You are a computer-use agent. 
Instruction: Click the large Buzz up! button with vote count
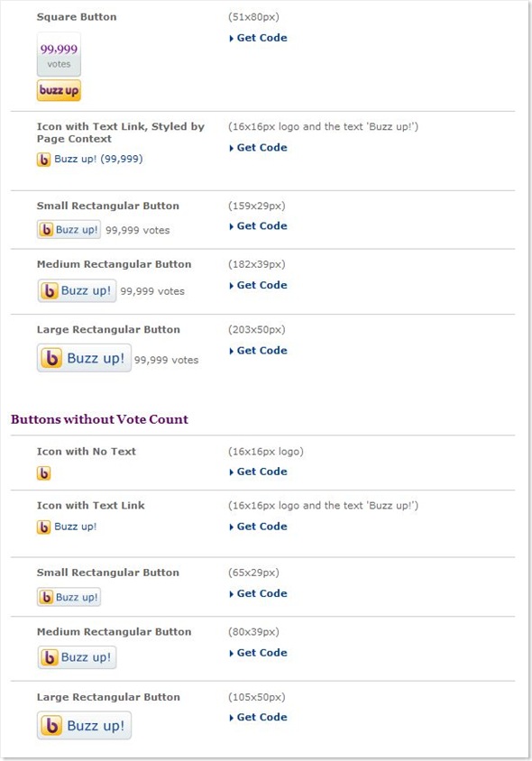pos(84,358)
